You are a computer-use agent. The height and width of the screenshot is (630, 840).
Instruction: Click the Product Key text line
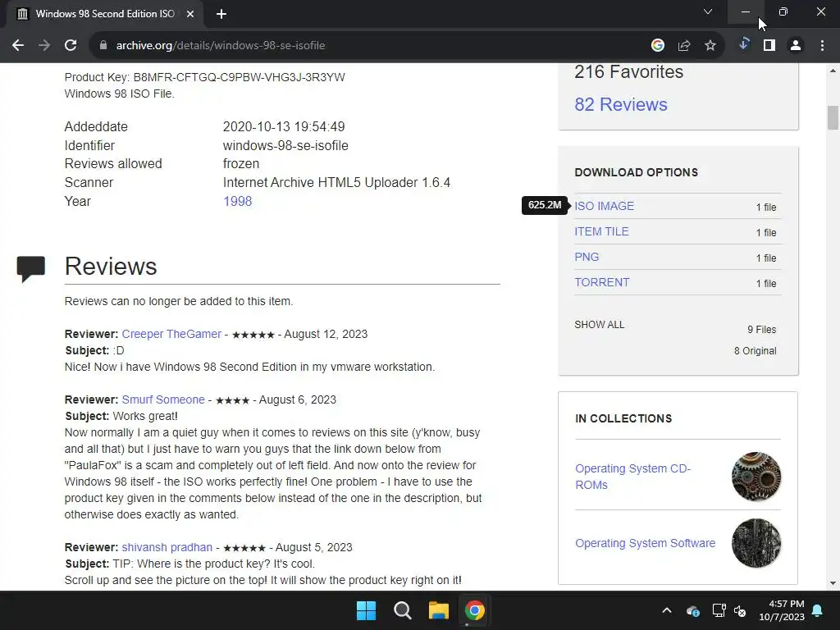tap(204, 77)
